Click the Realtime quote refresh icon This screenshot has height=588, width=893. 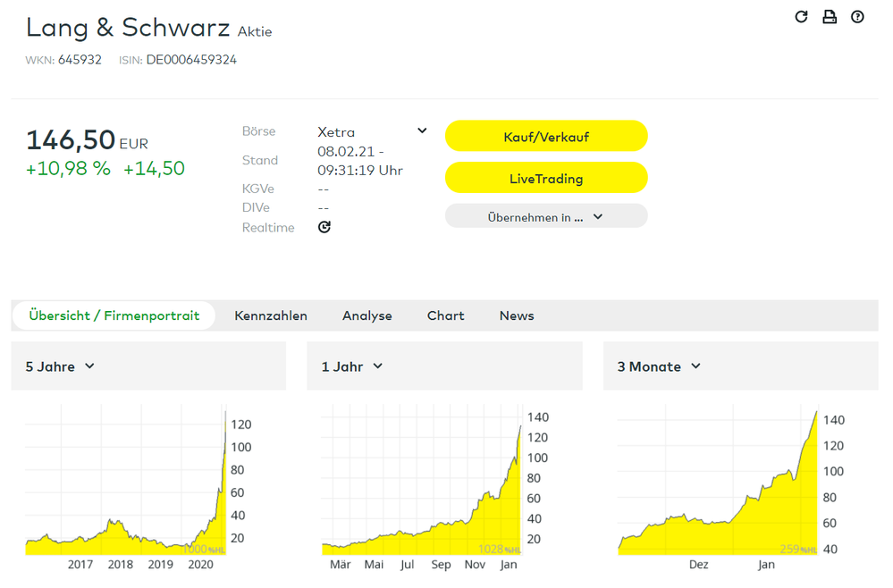coord(324,227)
